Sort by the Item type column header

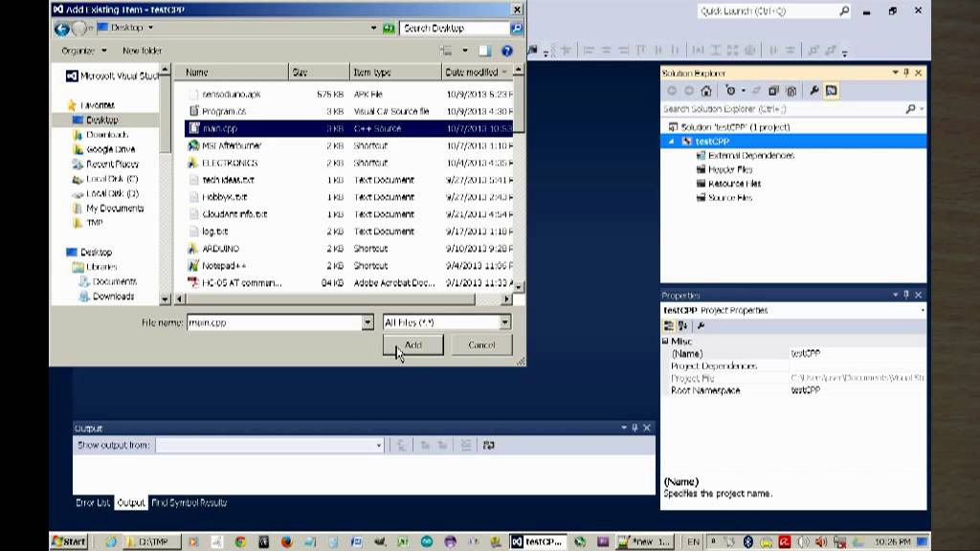pyautogui.click(x=395, y=73)
